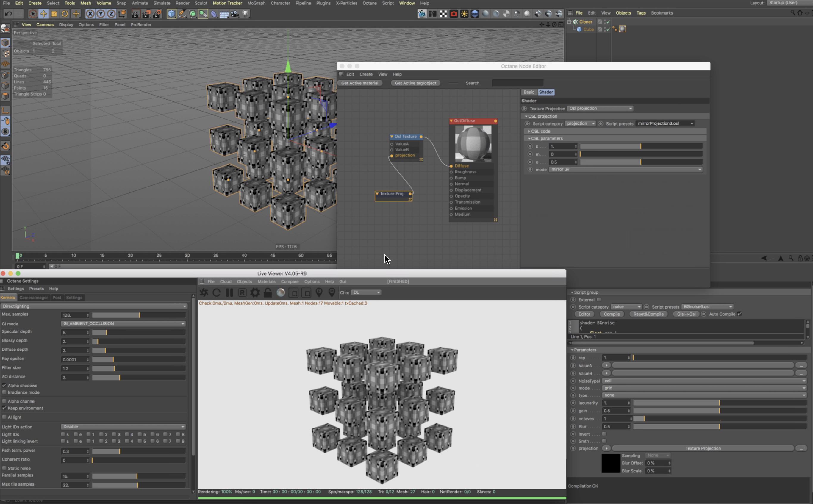Add a Light object with bulb icon

point(245,14)
